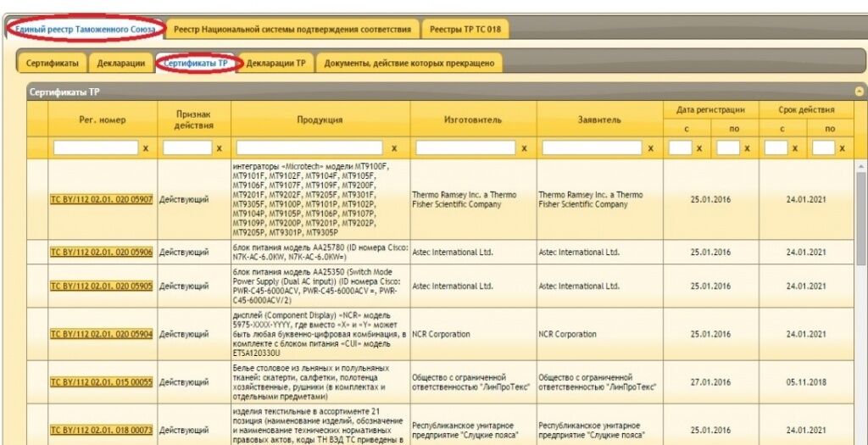Clear the Изготовитель filter with its x
868x445 pixels.
524,148
